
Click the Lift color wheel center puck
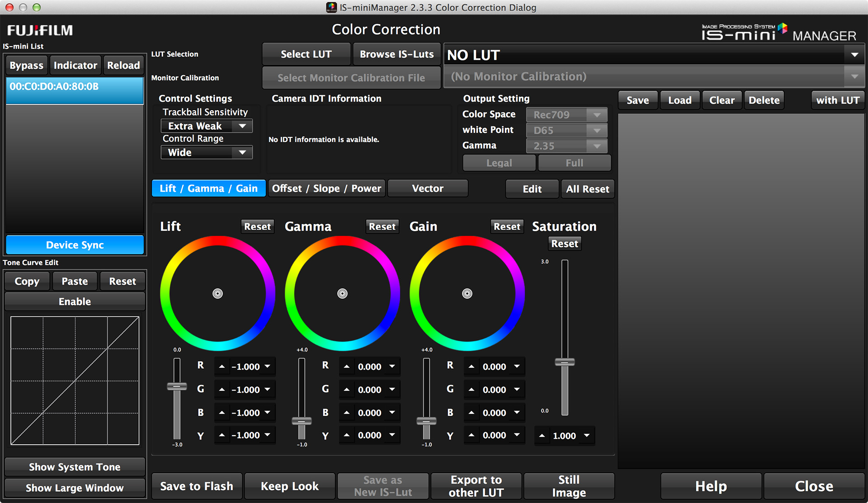pos(217,294)
